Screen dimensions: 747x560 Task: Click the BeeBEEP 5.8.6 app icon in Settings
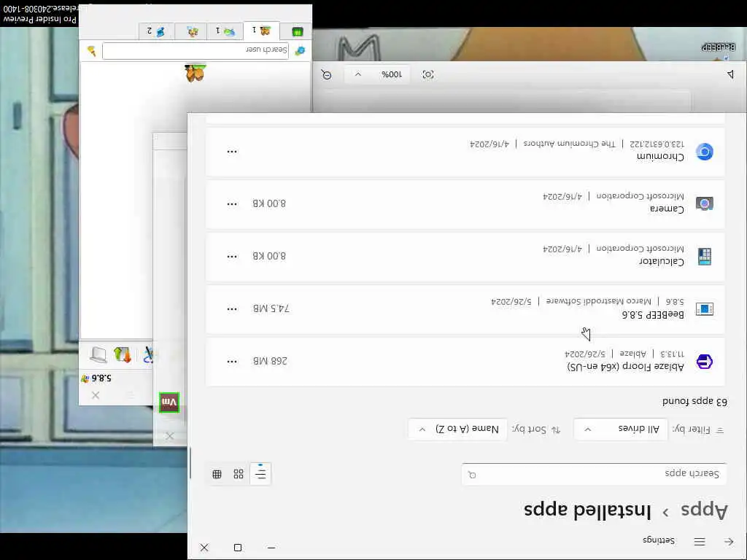coord(704,309)
